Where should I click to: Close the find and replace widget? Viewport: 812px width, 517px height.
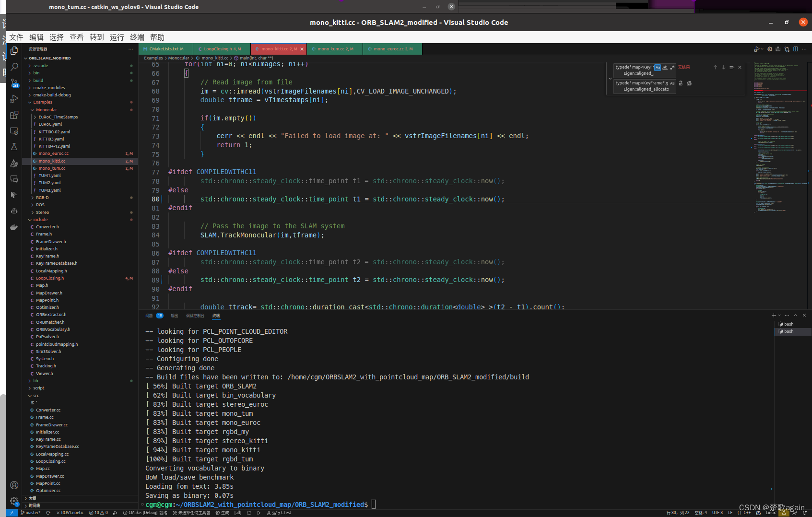tap(740, 67)
